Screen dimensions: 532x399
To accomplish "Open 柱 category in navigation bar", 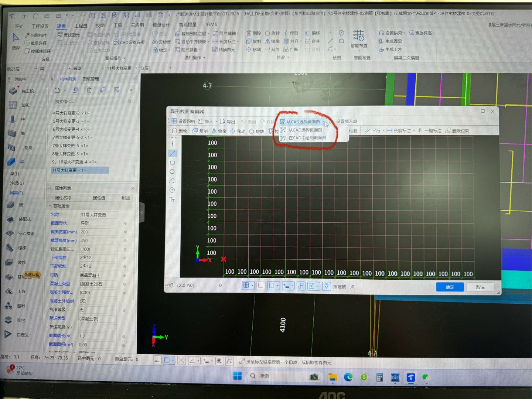I will (x=23, y=119).
